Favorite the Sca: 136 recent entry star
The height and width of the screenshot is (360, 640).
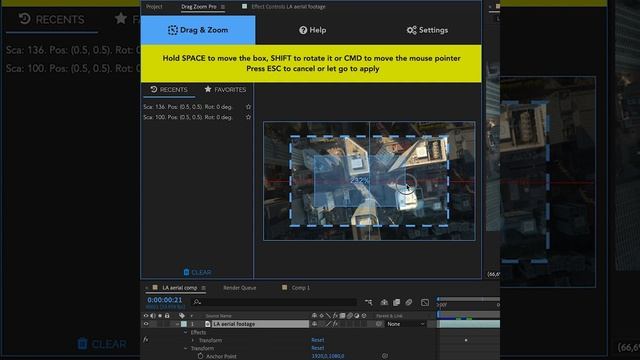coord(248,107)
